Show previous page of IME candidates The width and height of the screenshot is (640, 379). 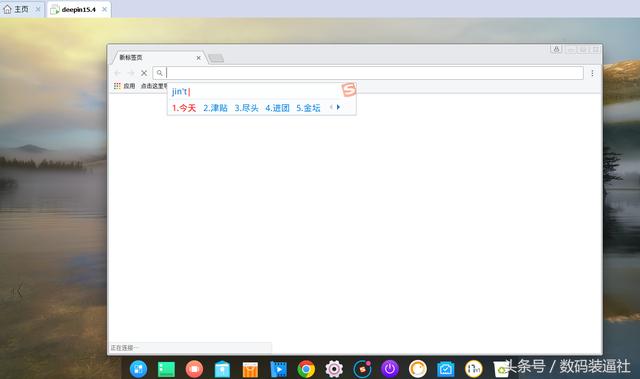(331, 107)
